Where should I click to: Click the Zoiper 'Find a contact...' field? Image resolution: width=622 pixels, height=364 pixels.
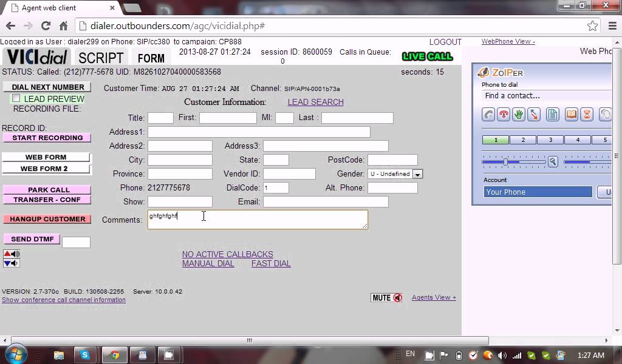tap(547, 96)
